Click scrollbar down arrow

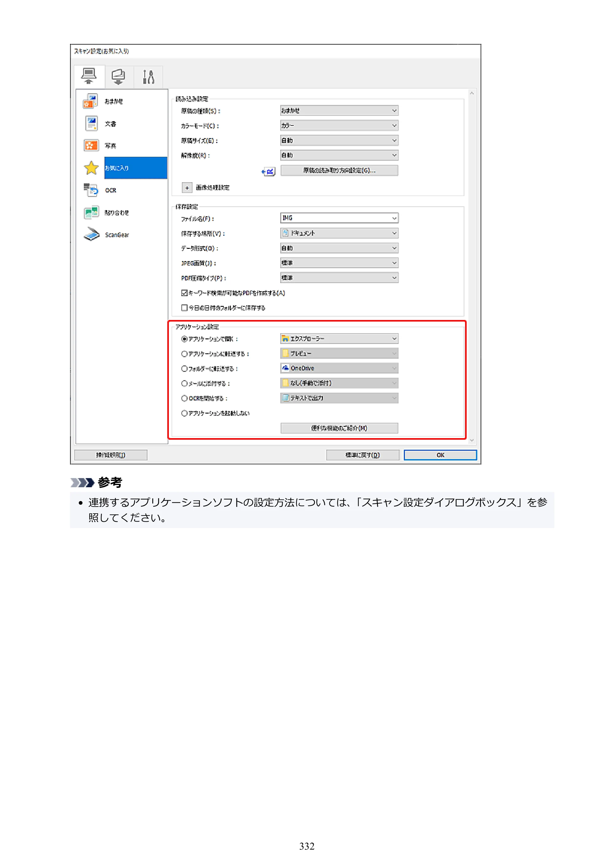click(x=471, y=440)
